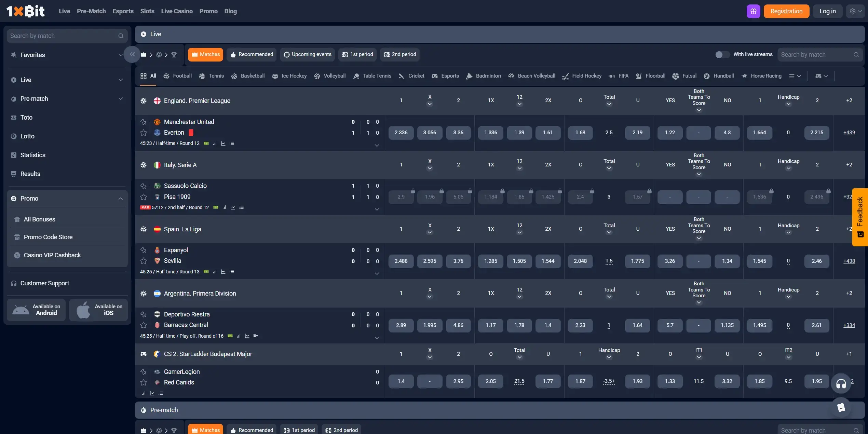The width and height of the screenshot is (868, 434).
Task: Pin the Manchester United match
Action: (x=144, y=122)
